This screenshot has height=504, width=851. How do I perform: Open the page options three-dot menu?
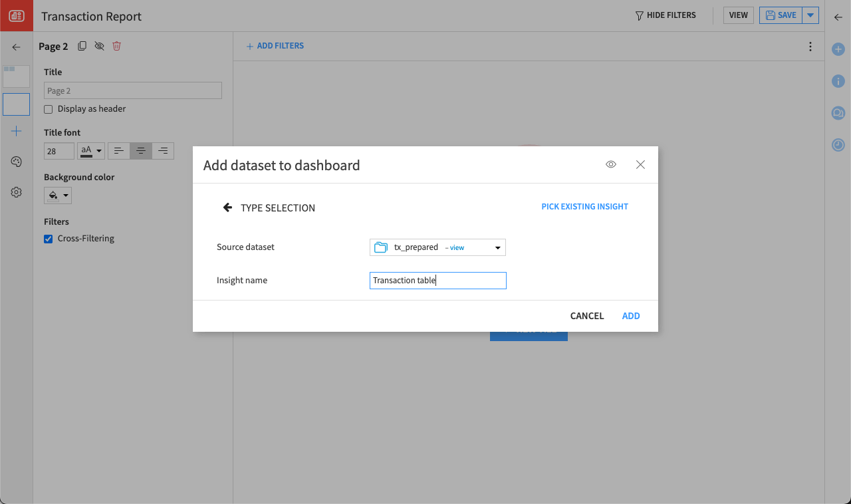click(810, 47)
